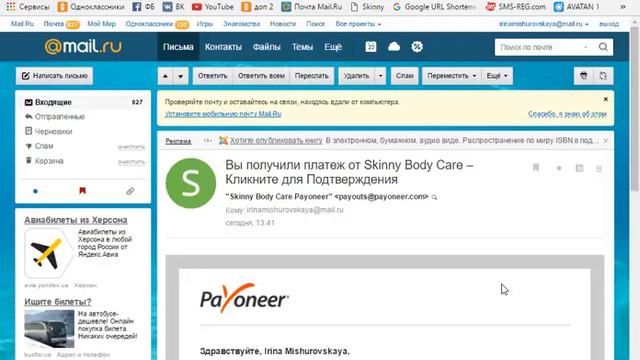
Task: Go to previous message with up arrow
Action: (x=165, y=76)
